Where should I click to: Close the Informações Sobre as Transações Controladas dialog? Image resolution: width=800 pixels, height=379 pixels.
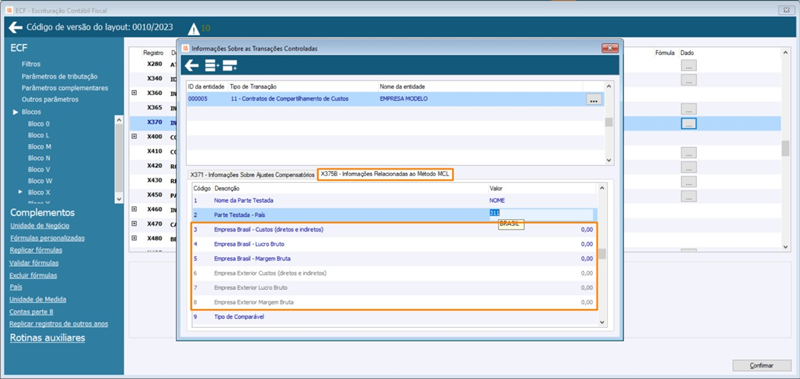pyautogui.click(x=610, y=48)
